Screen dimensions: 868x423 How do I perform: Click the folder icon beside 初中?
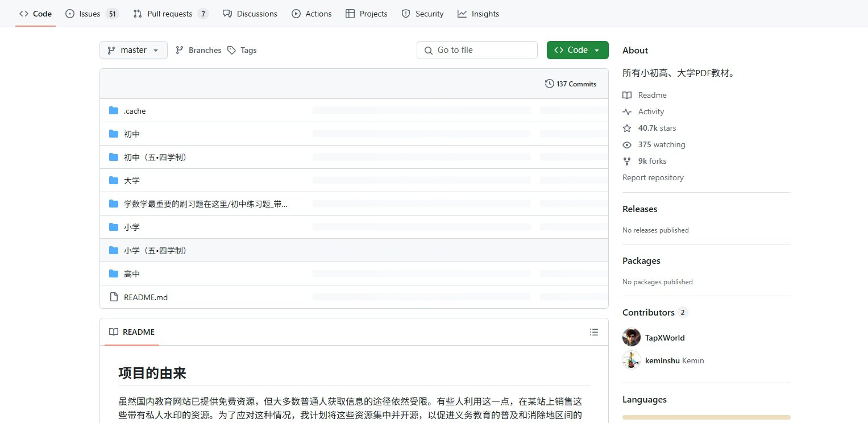[x=114, y=134]
